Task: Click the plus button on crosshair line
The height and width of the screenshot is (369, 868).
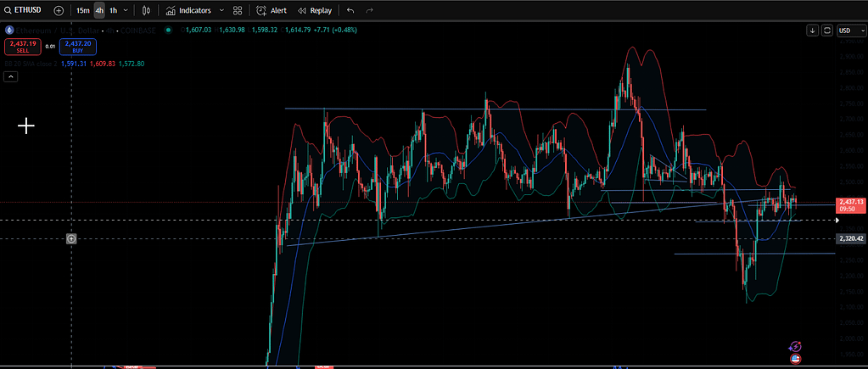Action: [71, 239]
